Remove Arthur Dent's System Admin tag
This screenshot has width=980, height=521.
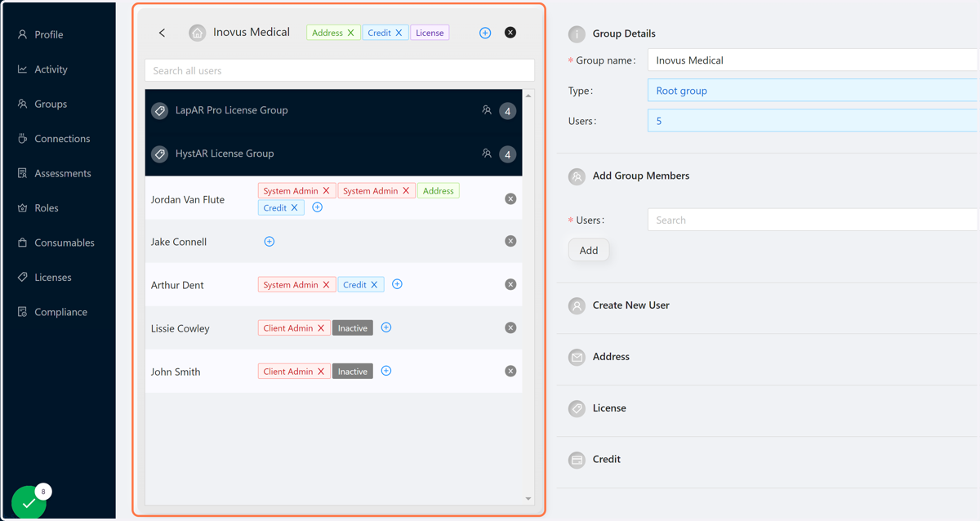tap(326, 285)
